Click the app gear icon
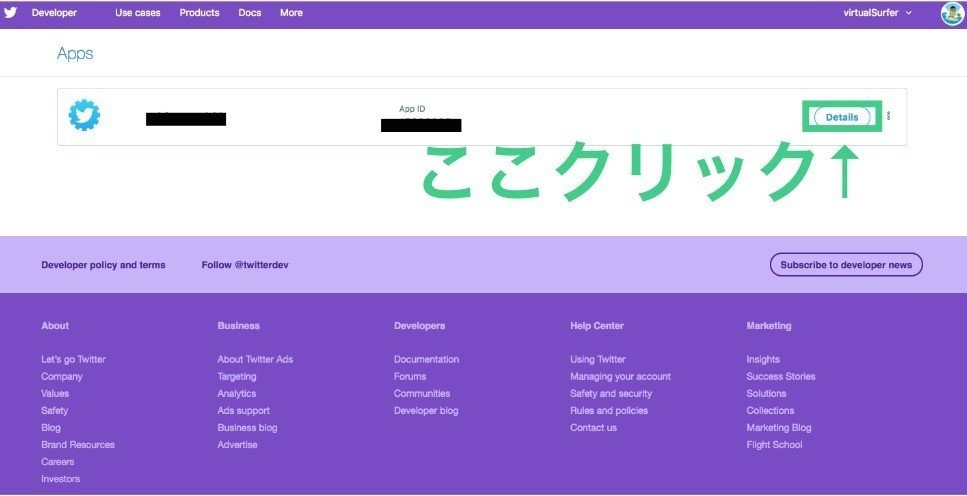Screen dimensions: 967x496 tap(84, 115)
